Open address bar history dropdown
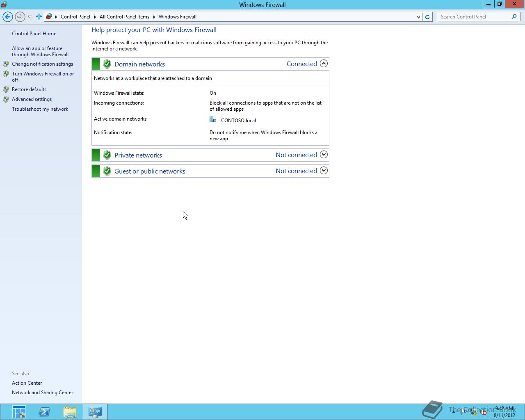 click(418, 17)
